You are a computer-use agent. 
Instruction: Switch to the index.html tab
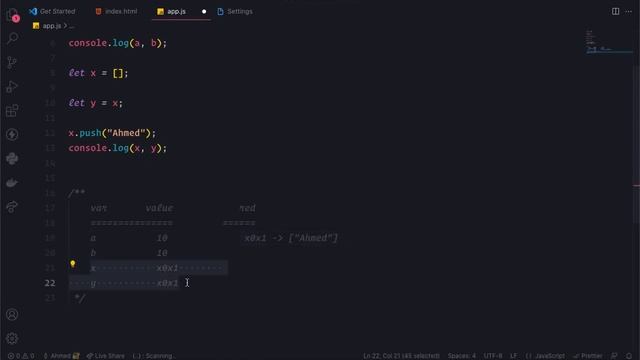point(116,11)
